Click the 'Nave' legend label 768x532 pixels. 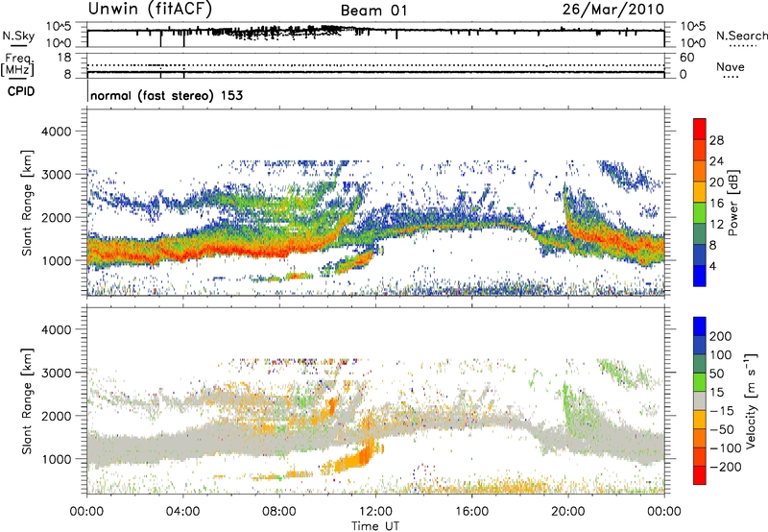coord(731,67)
